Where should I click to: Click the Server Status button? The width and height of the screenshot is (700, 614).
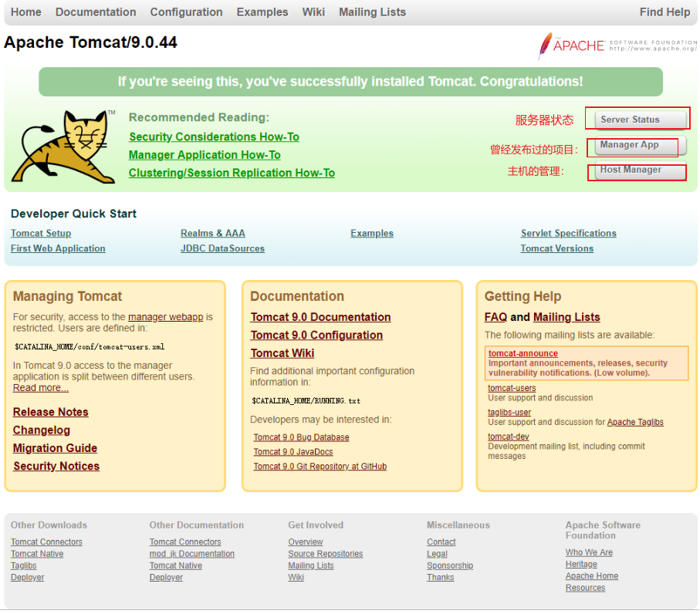[x=641, y=119]
